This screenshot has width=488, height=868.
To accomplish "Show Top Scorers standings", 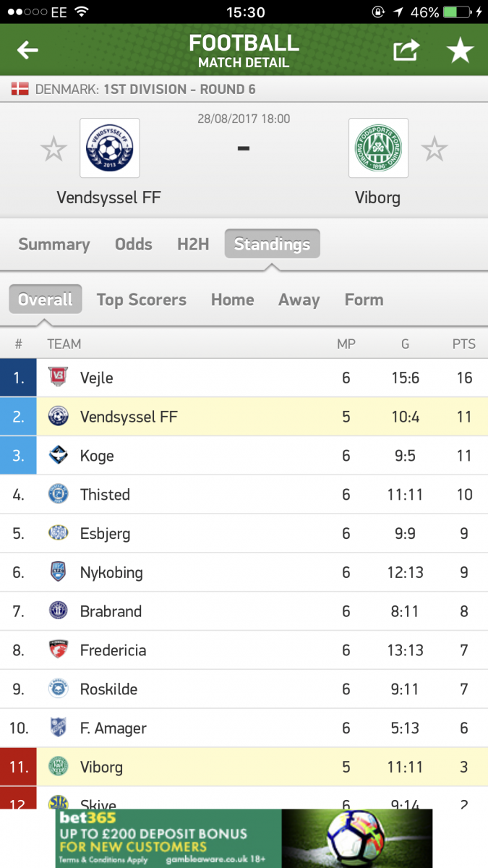I will [x=142, y=299].
